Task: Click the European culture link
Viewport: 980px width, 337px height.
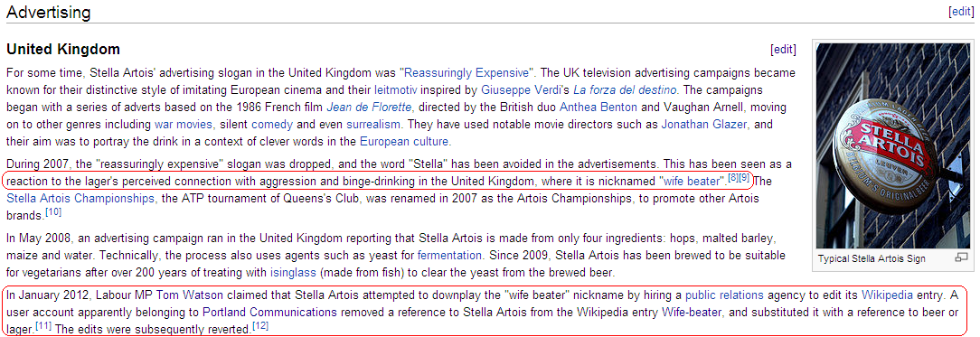Action: pyautogui.click(x=404, y=141)
